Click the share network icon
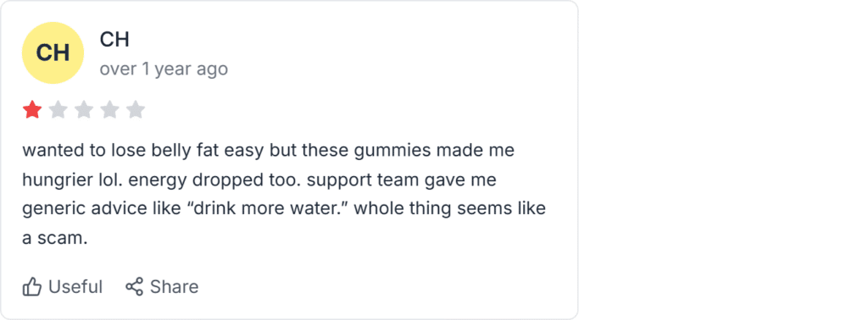868x320 pixels. click(x=134, y=286)
